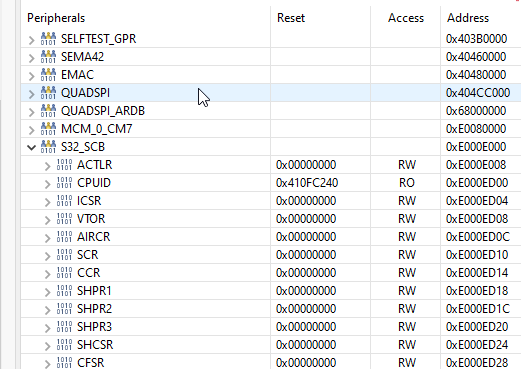Select the SEMA42 row label
This screenshot has width=521, height=369.
(x=82, y=57)
